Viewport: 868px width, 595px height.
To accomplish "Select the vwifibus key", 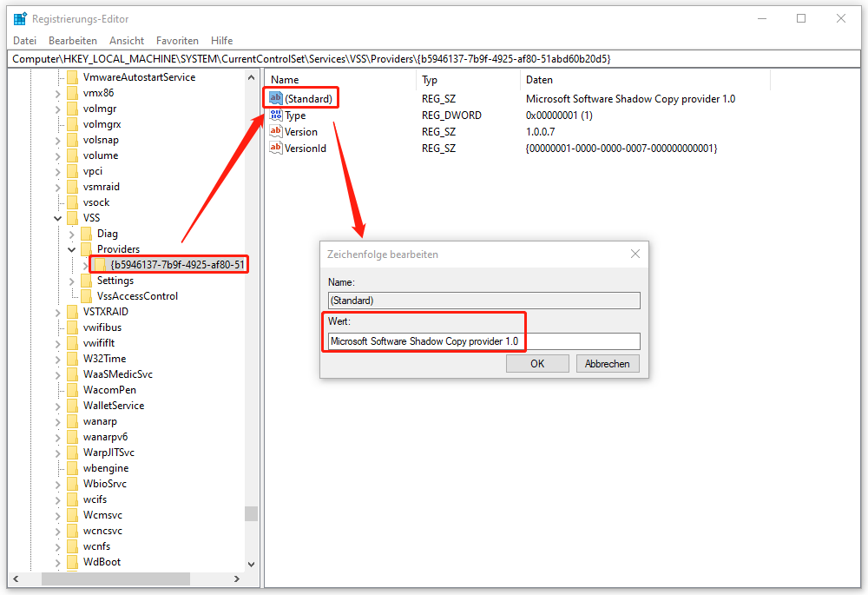I will [102, 327].
